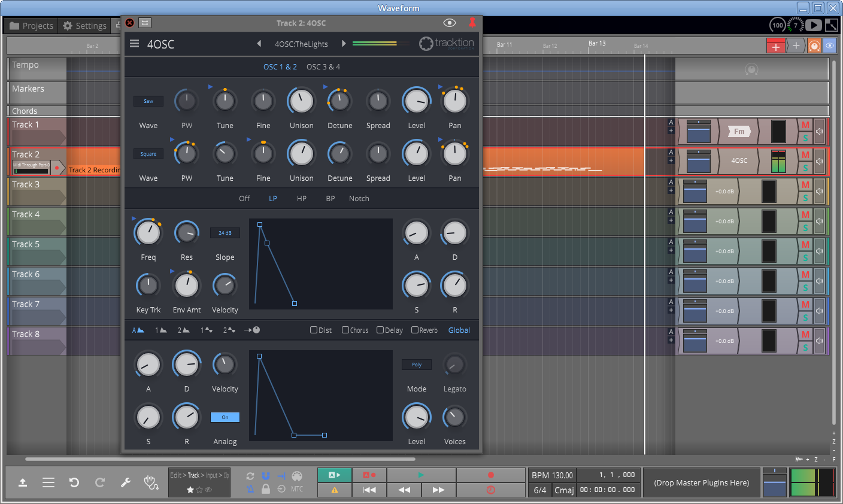843x504 pixels.
Task: Toggle the blue eye visibility button above tracks
Action: coord(830,45)
